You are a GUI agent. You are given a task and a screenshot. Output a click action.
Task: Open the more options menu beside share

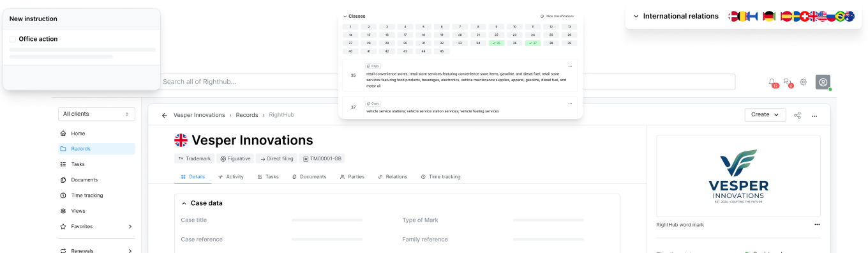click(814, 116)
